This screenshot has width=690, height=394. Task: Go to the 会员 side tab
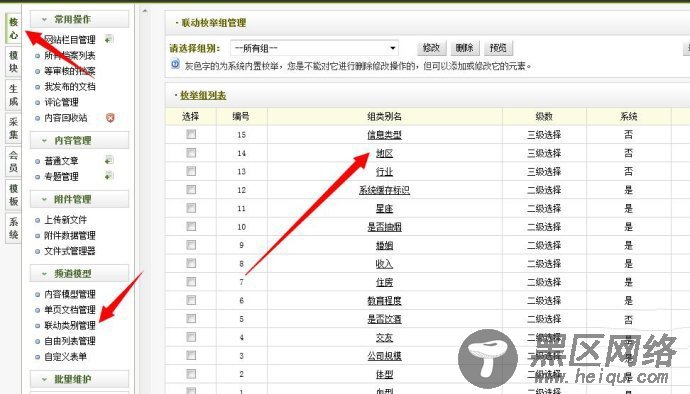click(x=14, y=161)
